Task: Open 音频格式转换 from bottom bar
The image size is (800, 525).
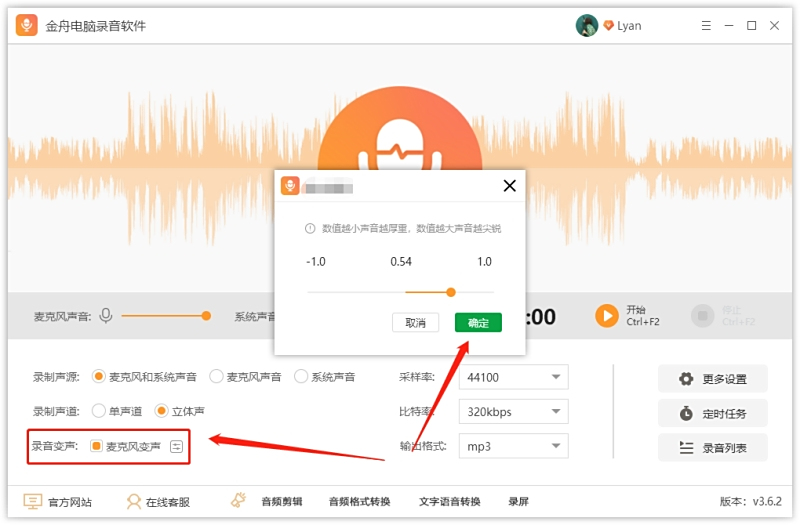Action: (360, 502)
